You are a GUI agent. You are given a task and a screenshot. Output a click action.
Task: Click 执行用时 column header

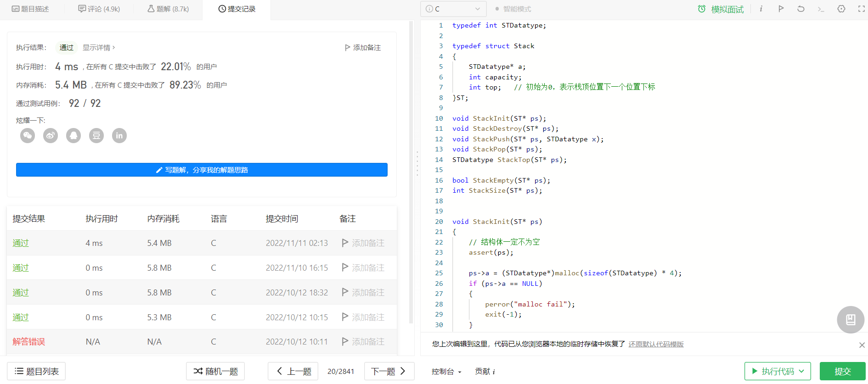(101, 219)
